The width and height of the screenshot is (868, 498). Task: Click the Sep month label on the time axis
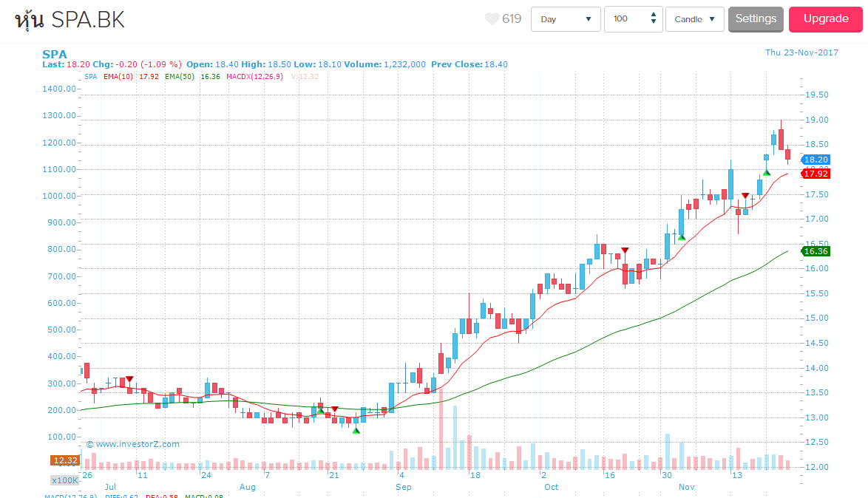click(404, 487)
